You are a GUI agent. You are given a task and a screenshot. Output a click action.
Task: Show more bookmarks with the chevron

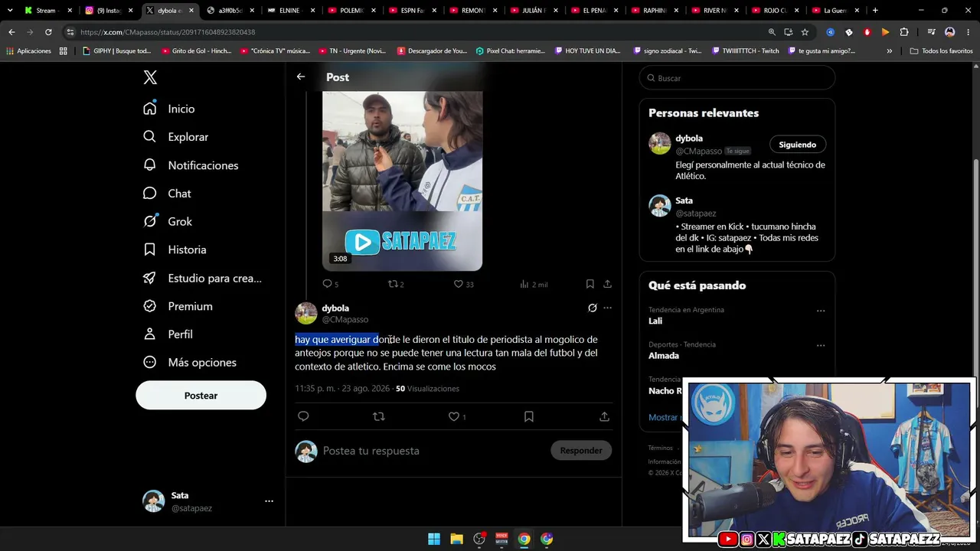click(890, 51)
